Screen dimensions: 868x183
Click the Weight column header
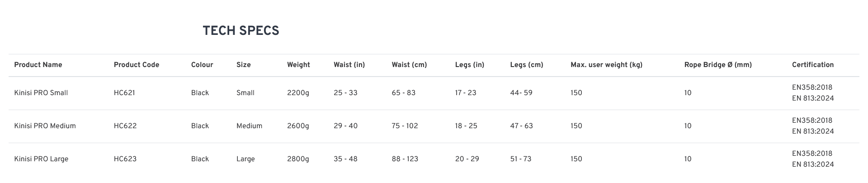(298, 65)
